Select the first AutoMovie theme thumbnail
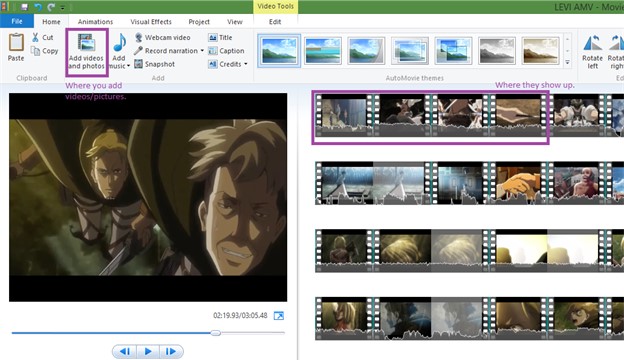624x360 pixels. (279, 51)
